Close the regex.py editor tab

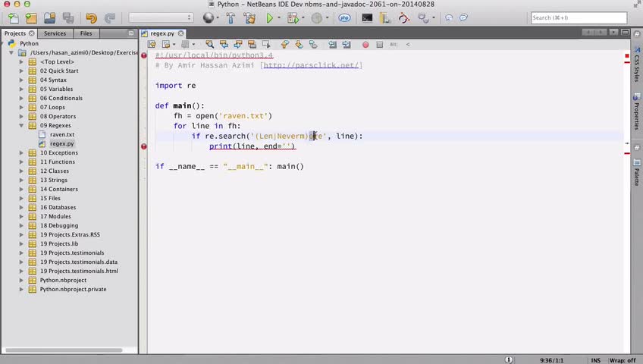point(180,33)
